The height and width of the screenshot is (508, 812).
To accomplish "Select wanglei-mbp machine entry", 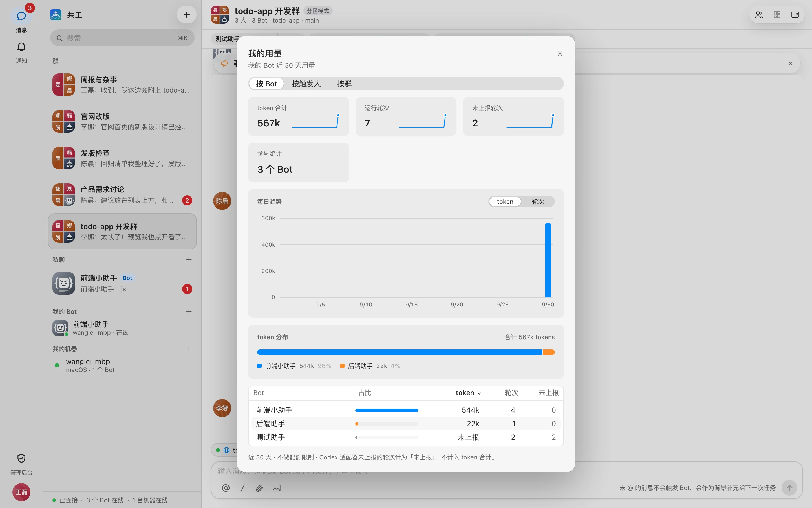I will pos(122,365).
